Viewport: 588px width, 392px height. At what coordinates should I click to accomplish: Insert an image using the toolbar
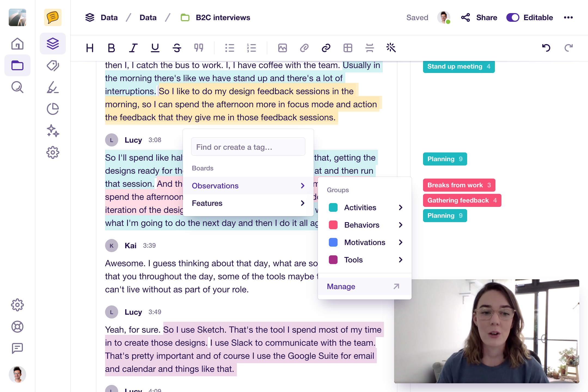coord(283,48)
